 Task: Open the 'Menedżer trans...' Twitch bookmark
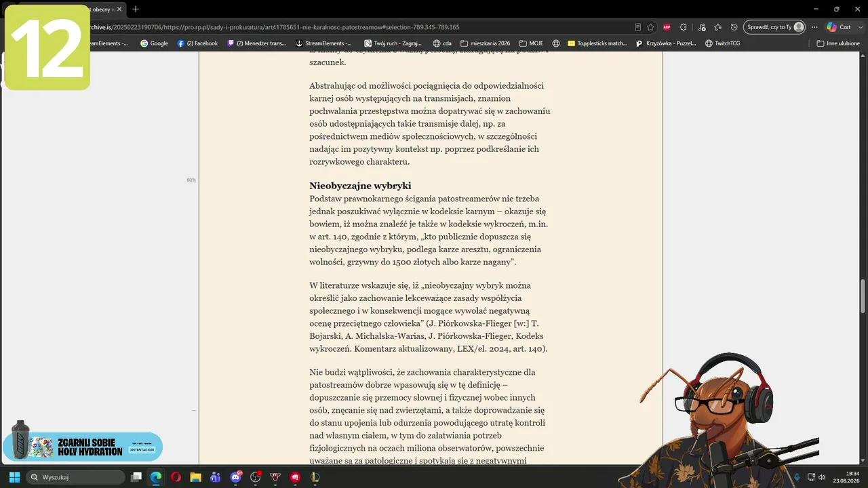click(256, 43)
